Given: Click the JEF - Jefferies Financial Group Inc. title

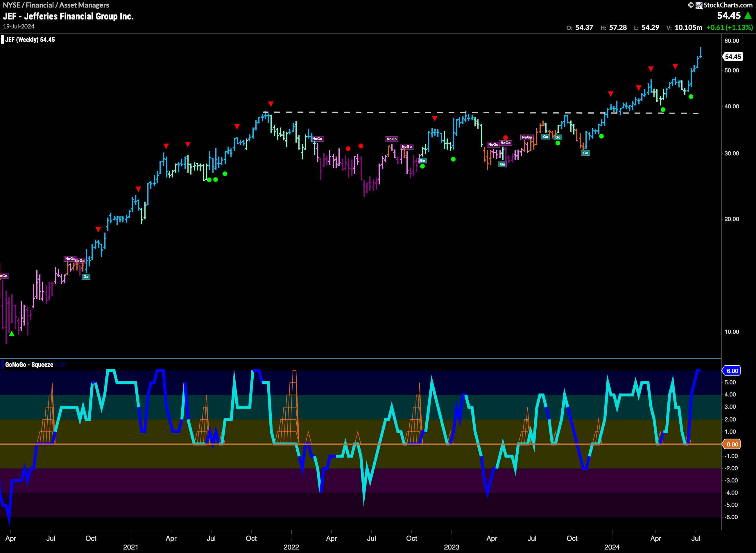Looking at the screenshot, I should 68,16.
